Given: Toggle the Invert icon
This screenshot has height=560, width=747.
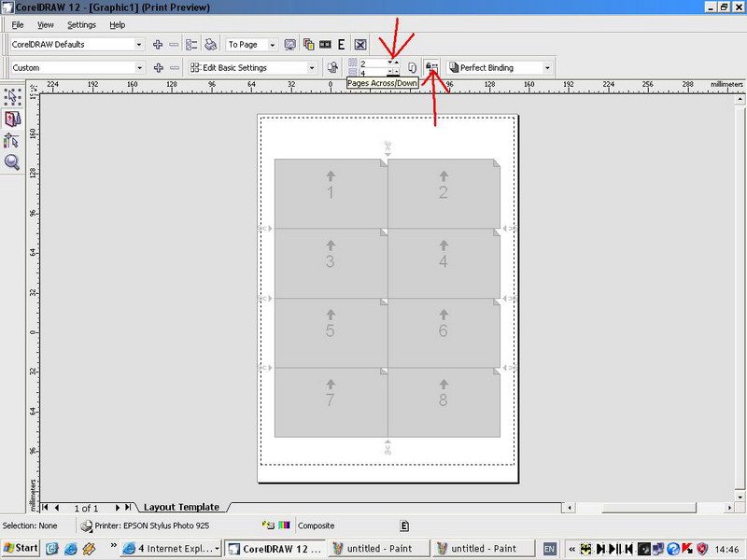Looking at the screenshot, I should (x=325, y=44).
